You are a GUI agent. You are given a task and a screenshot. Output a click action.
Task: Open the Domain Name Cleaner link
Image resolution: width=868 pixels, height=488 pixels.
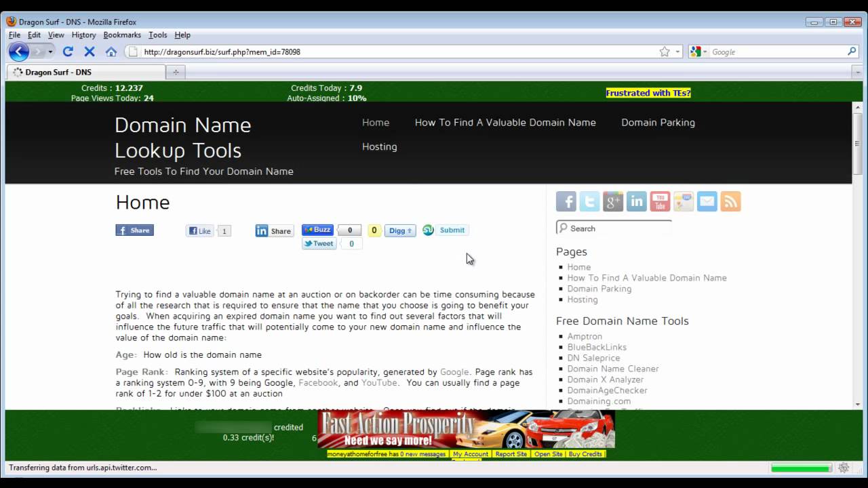pos(613,369)
